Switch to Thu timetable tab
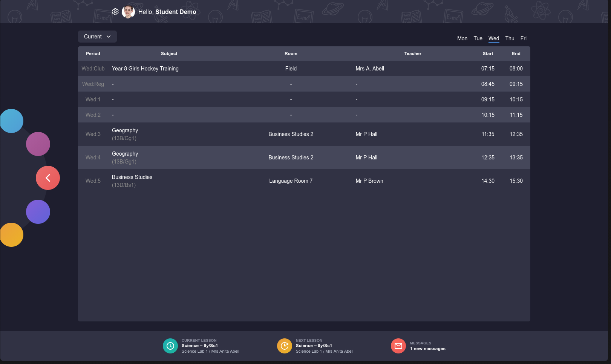Viewport: 611px width, 364px height. (510, 38)
